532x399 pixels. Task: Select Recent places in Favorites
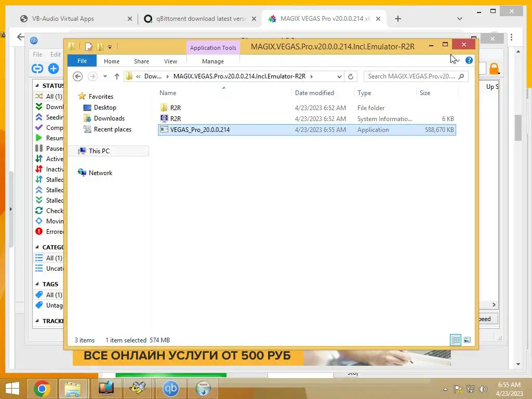(x=112, y=129)
